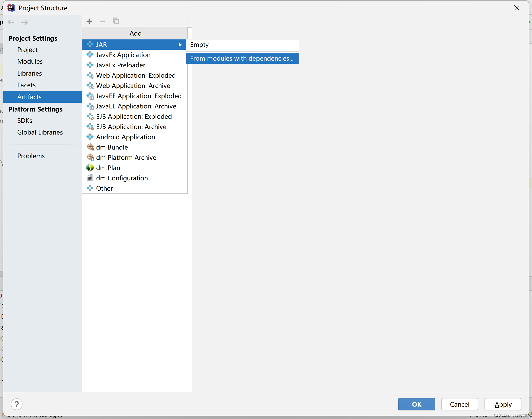
Task: Open help with the question mark icon
Action: tap(16, 404)
